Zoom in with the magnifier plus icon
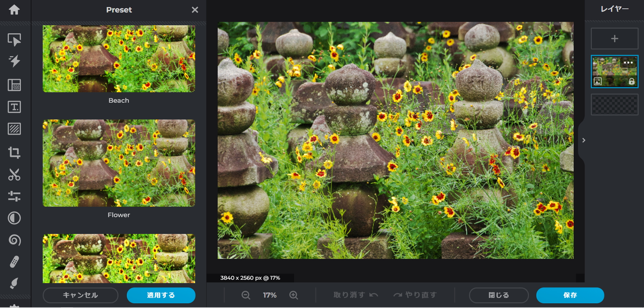Screen dimensions: 644x308 coord(294,295)
